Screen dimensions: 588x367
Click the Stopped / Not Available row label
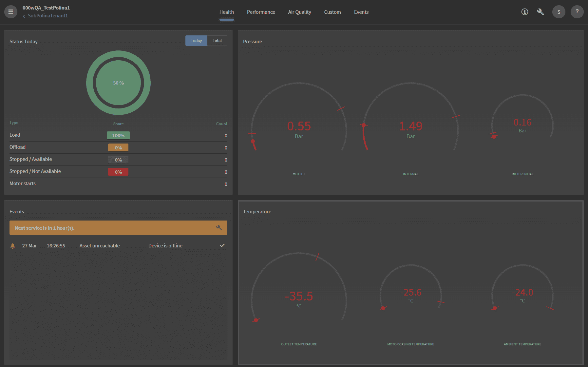coord(35,171)
